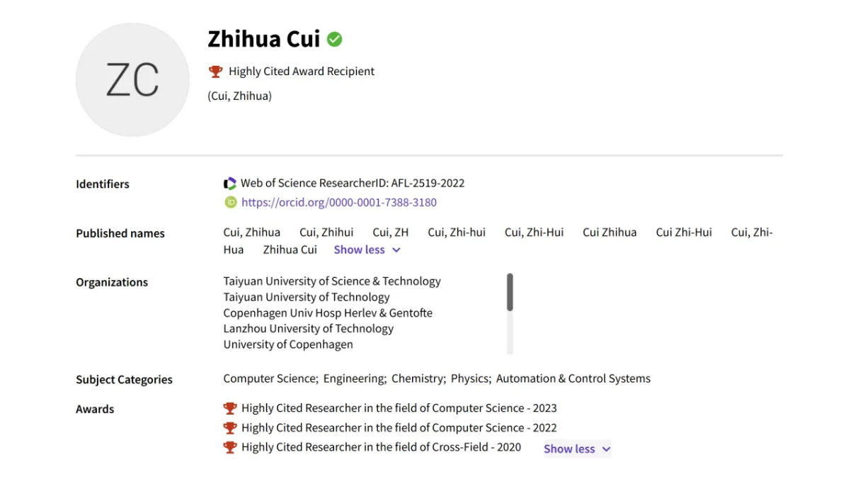Collapse the awards list with Show less
Viewport: 868px width, 489px height.
click(x=569, y=449)
